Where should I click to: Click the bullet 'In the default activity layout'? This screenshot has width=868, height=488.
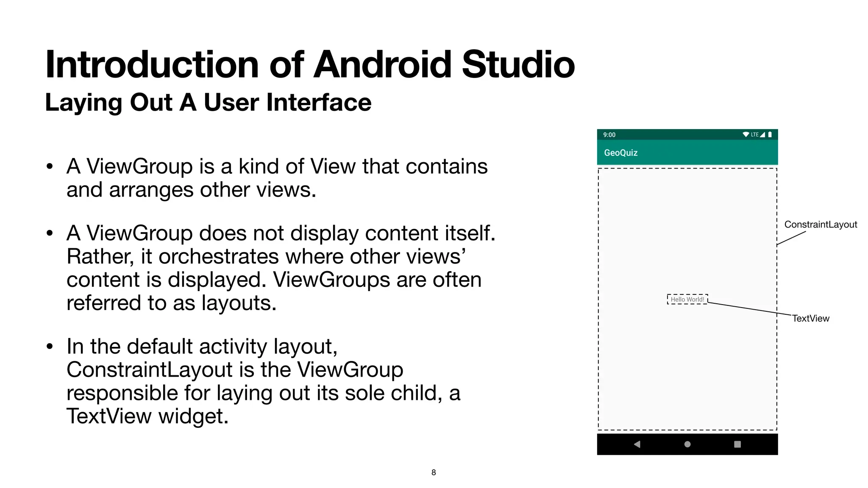[263, 381]
